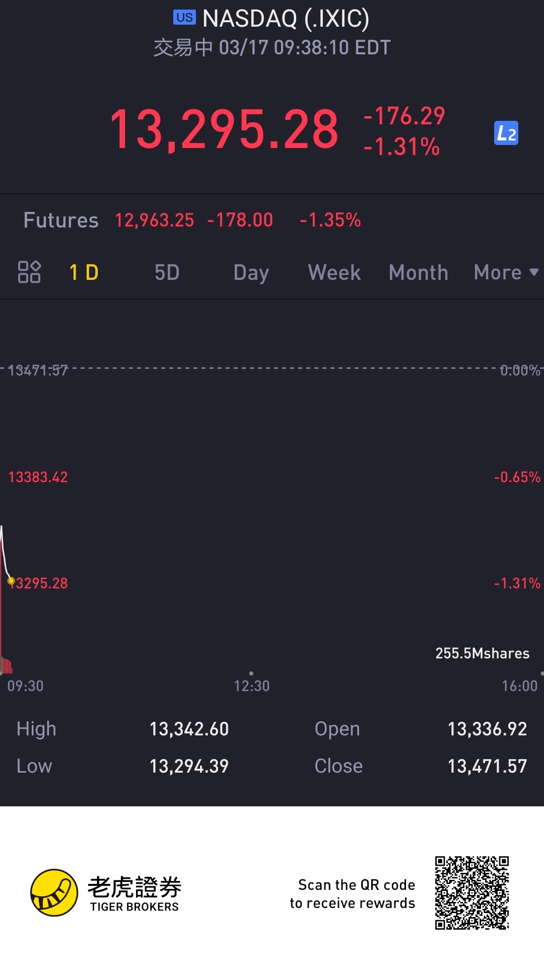Tap the High value 13,342.60

coord(189,729)
